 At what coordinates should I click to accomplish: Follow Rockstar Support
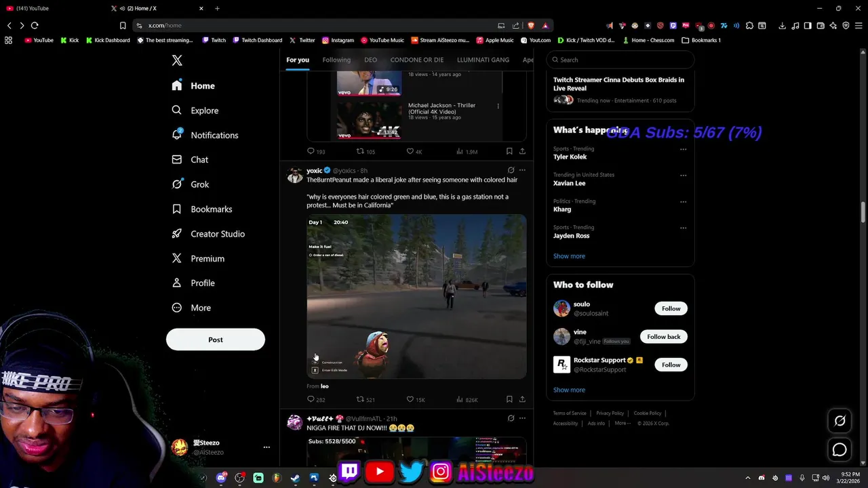point(671,365)
